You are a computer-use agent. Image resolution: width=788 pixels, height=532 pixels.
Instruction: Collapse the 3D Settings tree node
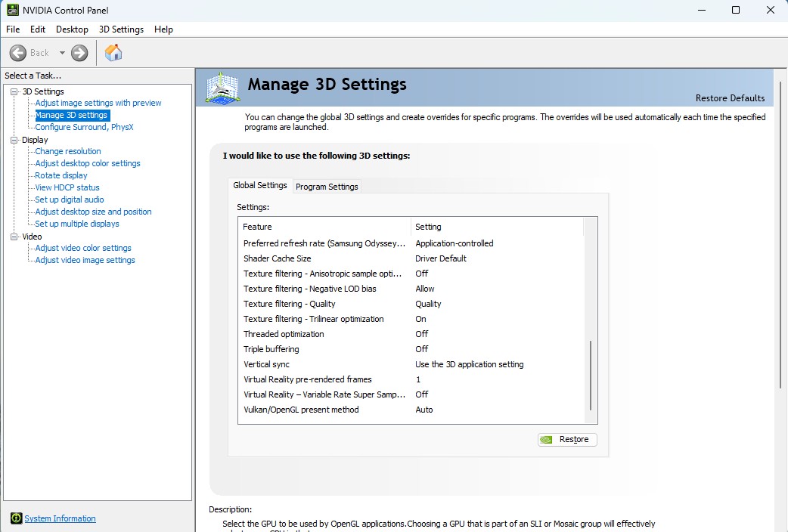14,91
